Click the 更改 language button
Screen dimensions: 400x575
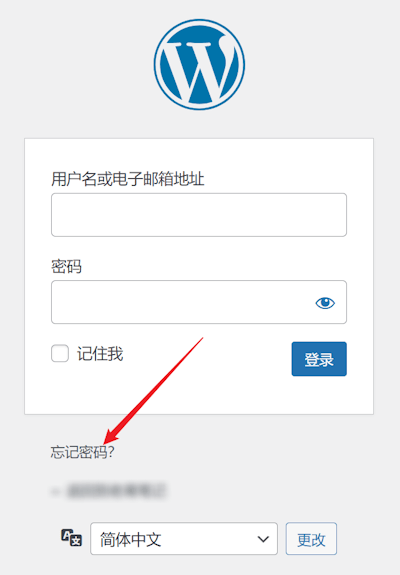(311, 539)
